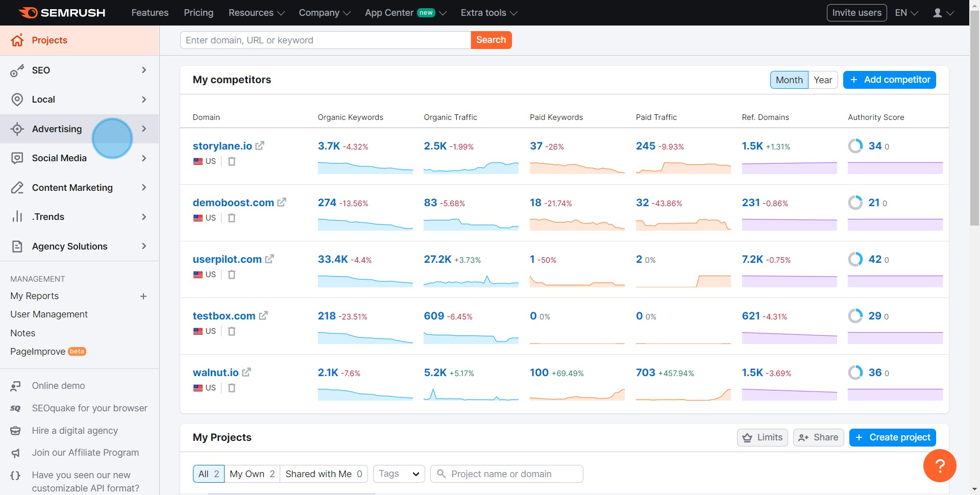Click the walnut.io Paid Traffic trend chart
Screen dimensions: 980x495
point(683,394)
